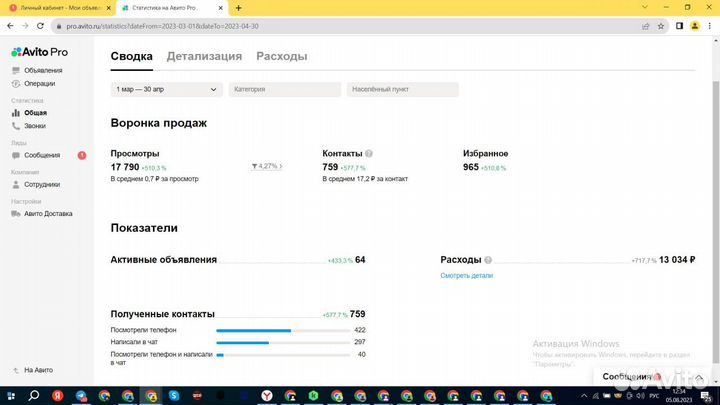The height and width of the screenshot is (405, 720).
Task: Open Операции in the sidebar
Action: 39,84
